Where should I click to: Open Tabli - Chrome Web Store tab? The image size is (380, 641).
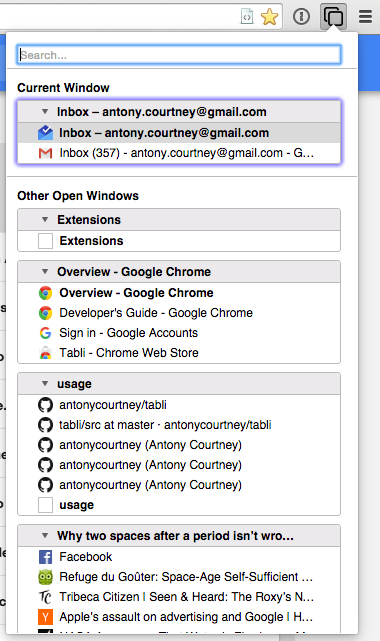pyautogui.click(x=179, y=353)
